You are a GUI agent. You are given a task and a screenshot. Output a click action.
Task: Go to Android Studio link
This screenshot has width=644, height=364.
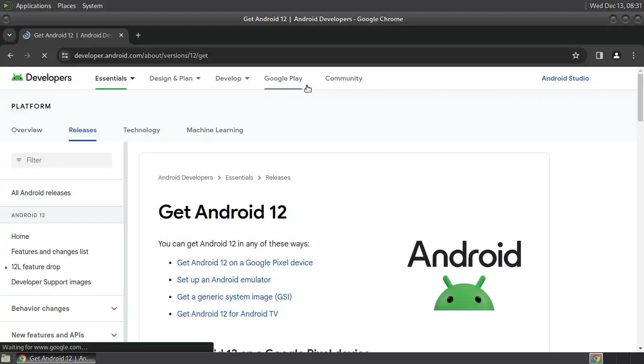point(565,78)
